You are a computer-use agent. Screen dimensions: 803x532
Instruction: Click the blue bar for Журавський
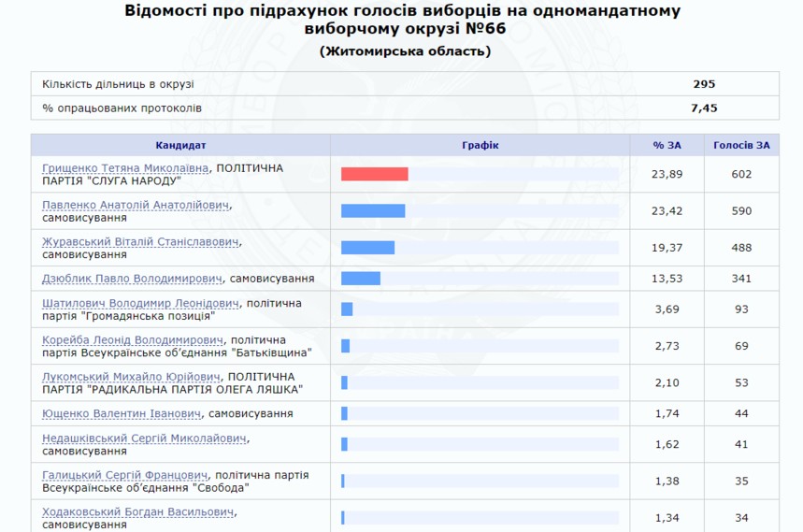click(367, 248)
